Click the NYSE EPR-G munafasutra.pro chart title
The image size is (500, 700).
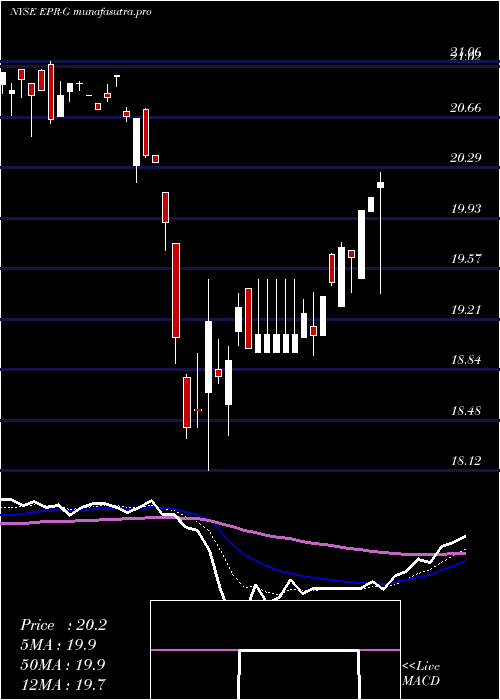[80, 12]
